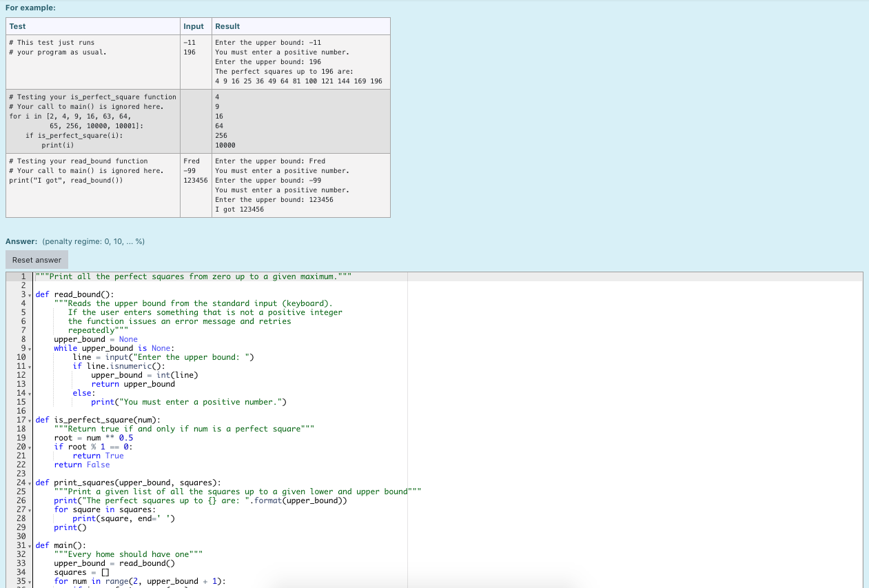
Task: Collapse the else branch on line 14
Action: point(31,393)
